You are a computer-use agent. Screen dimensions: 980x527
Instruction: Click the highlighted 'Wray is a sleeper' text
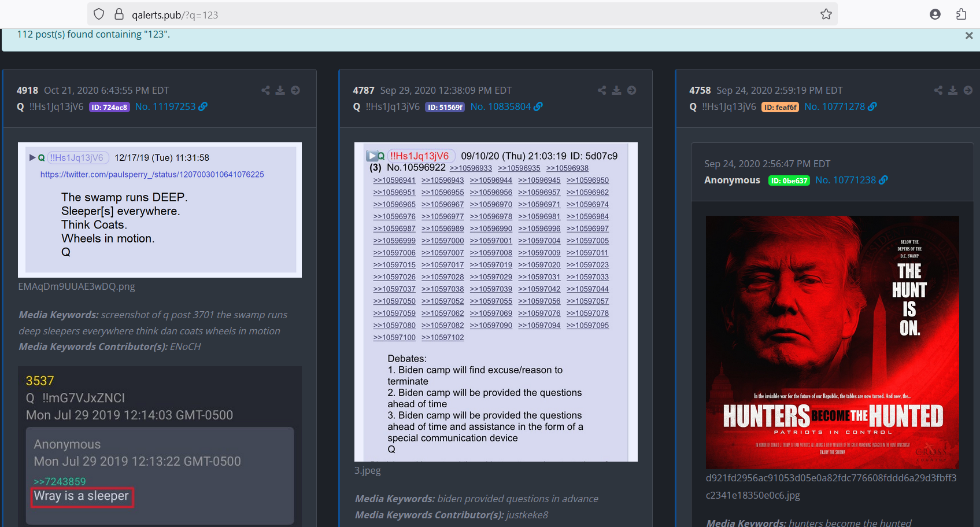tap(82, 496)
